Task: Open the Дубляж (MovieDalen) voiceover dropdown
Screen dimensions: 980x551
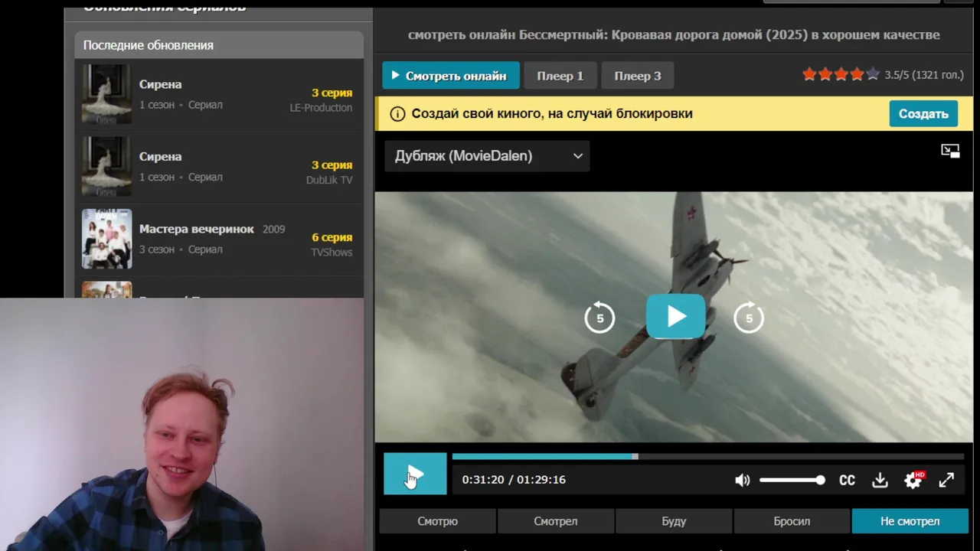Action: pos(487,155)
